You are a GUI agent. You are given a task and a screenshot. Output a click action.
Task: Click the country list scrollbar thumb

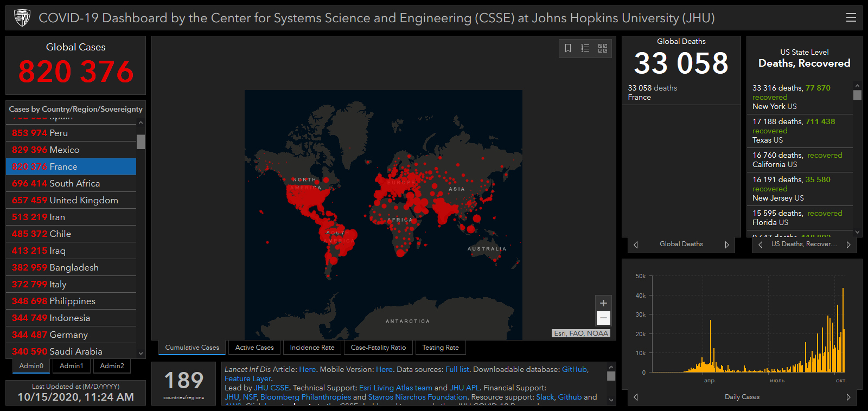(141, 142)
